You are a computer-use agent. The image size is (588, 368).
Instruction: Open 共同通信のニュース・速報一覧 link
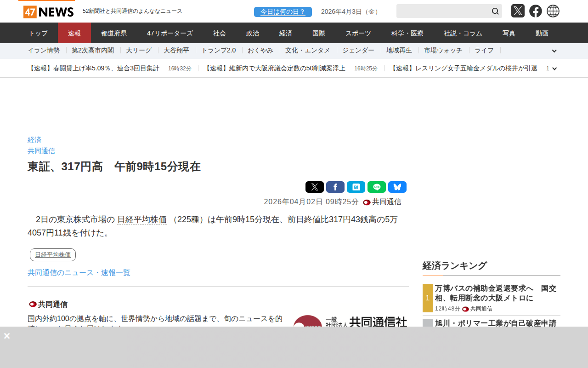click(79, 273)
